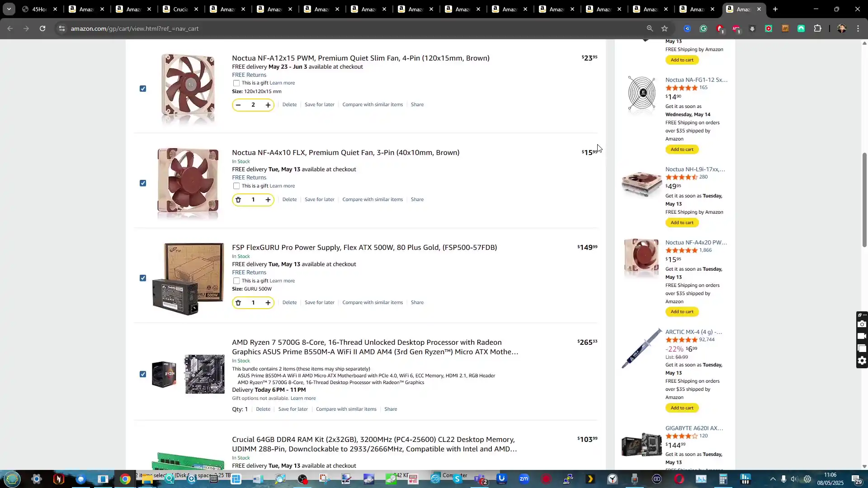Compare Noctua NF-A4x10 FLX with similar items
This screenshot has height=488, width=868.
tap(372, 199)
